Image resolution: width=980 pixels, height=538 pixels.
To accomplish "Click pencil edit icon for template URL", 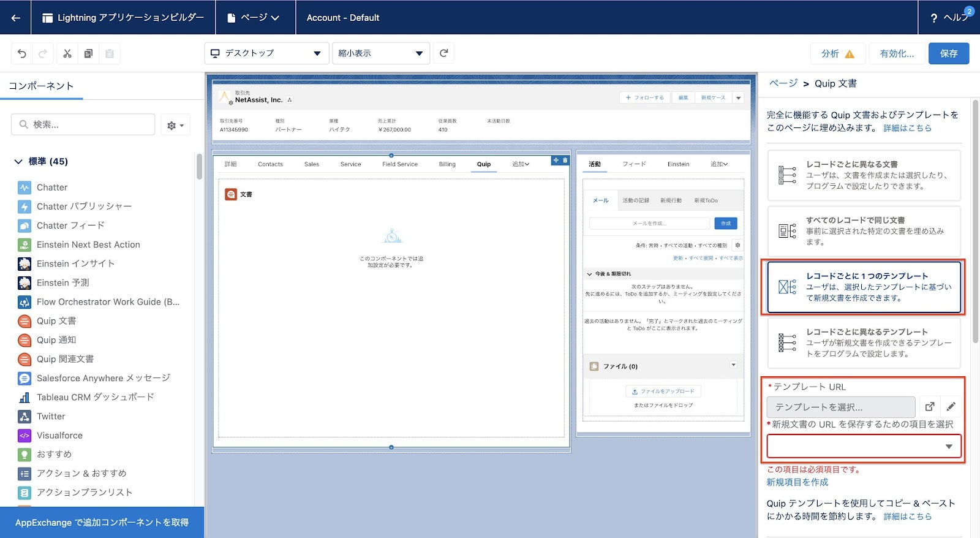I will [x=951, y=407].
